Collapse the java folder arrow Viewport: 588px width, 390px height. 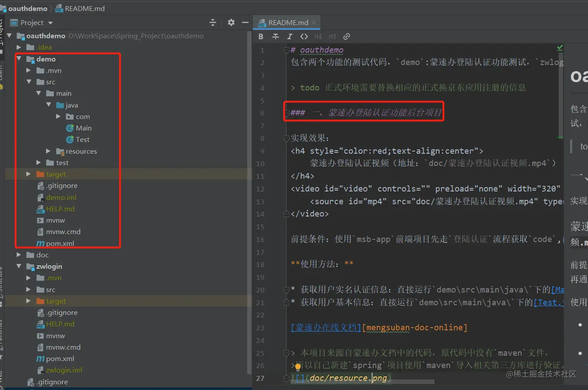[x=48, y=105]
